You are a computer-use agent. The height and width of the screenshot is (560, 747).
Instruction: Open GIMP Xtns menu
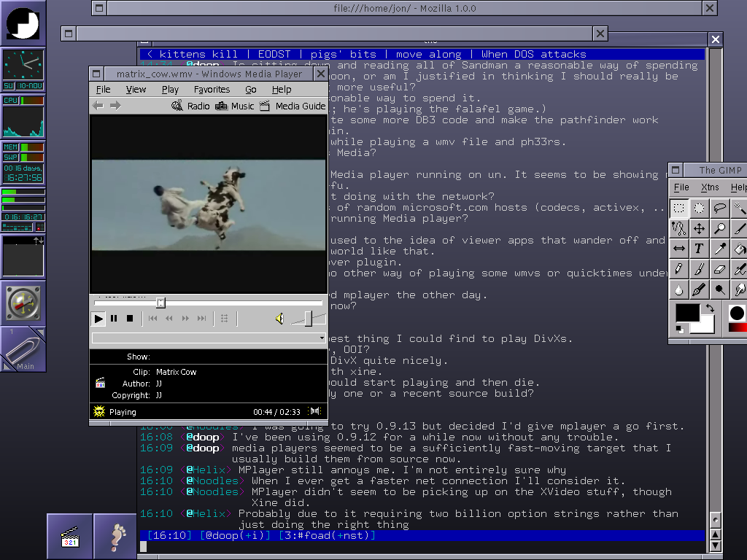click(710, 187)
